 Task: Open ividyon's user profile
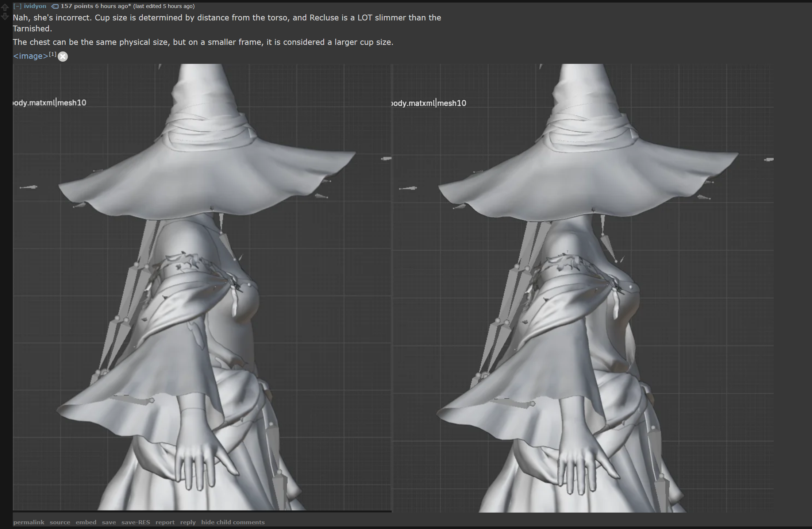(35, 6)
